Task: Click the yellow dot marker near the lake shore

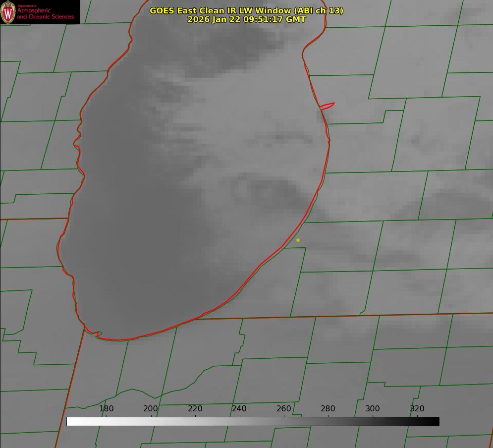Action: point(298,240)
